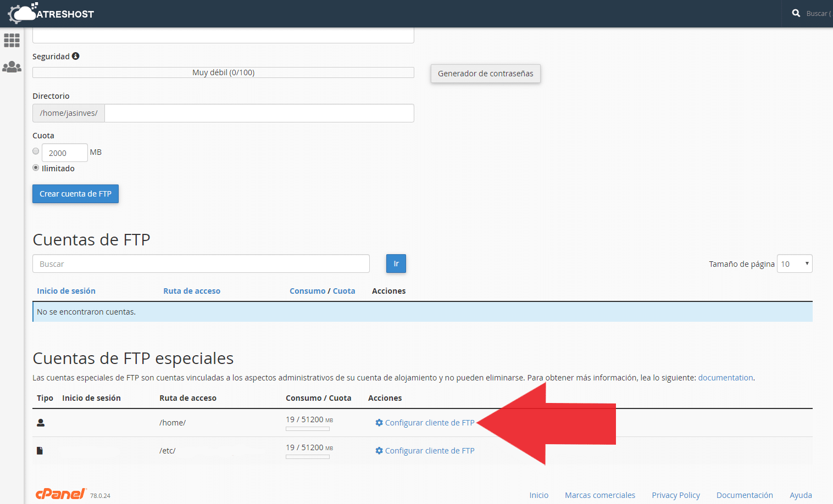This screenshot has width=833, height=504.
Task: Sort accounts by Ruta de acceso
Action: tap(192, 290)
